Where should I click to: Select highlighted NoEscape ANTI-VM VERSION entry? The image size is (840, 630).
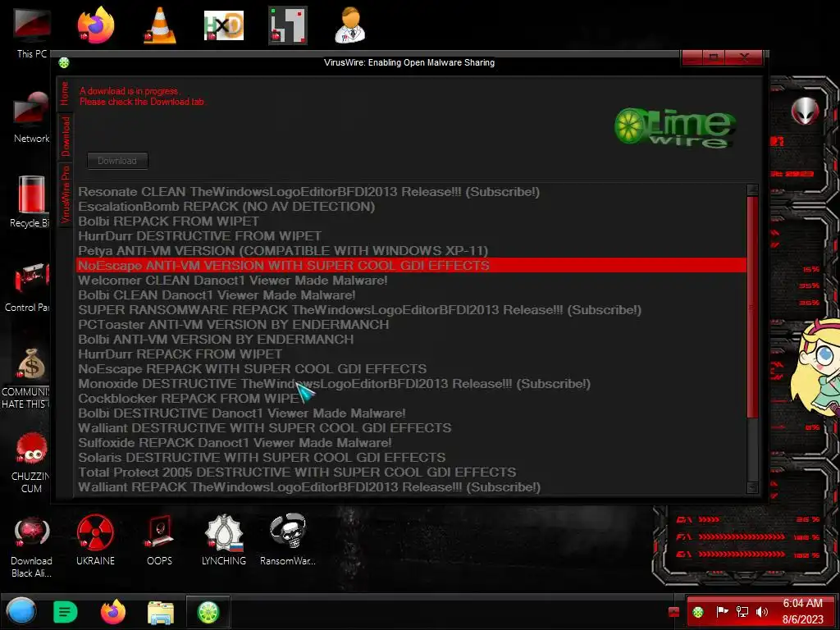(412, 266)
